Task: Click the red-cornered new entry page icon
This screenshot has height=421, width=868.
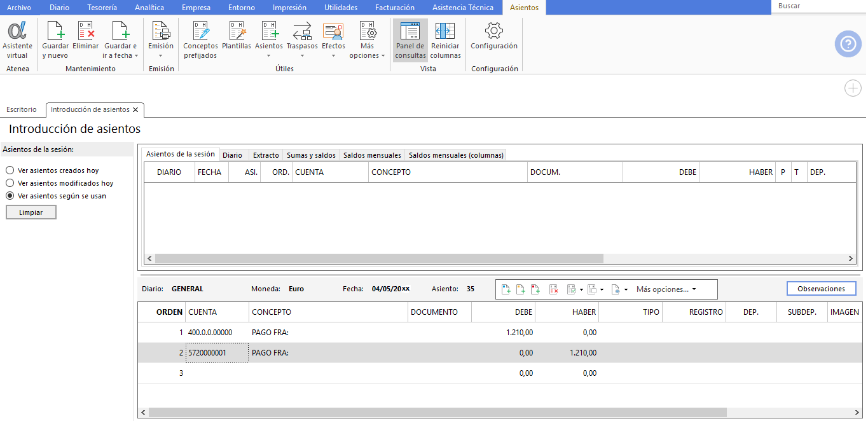Action: (x=535, y=289)
